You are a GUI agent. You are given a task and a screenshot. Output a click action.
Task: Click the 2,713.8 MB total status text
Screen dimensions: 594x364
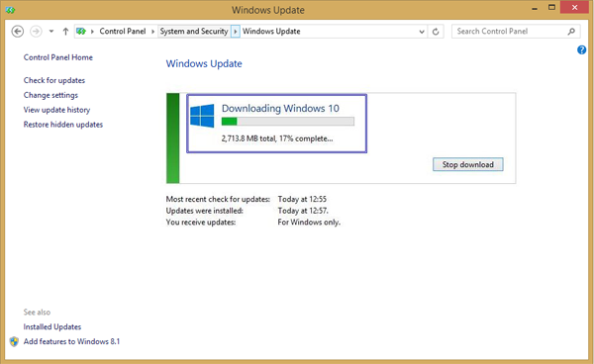click(x=277, y=138)
